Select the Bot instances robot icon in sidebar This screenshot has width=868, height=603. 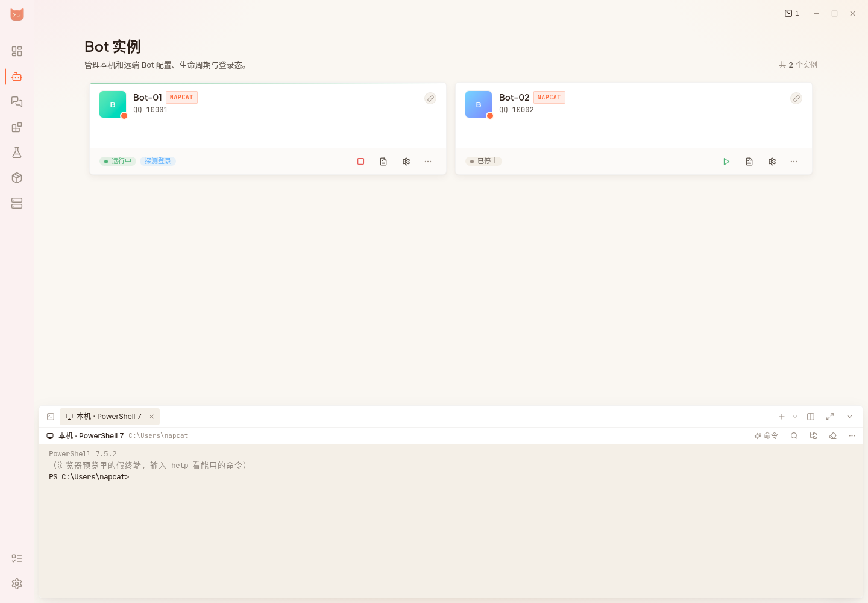coord(17,77)
